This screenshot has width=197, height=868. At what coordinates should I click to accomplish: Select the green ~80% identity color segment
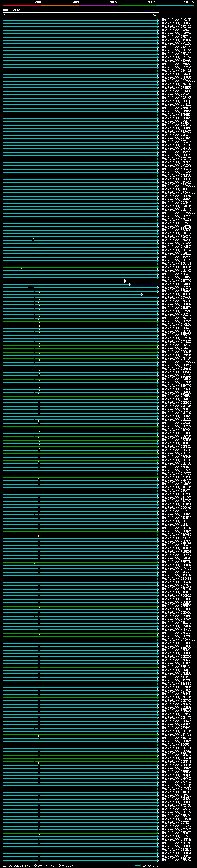click(137, 6)
